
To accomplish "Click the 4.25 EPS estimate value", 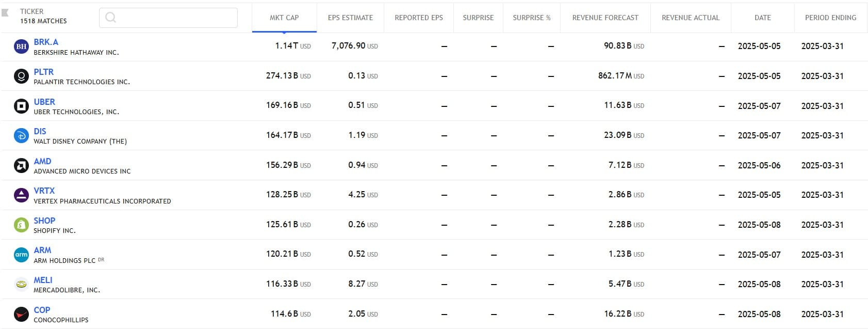I will pos(363,195).
